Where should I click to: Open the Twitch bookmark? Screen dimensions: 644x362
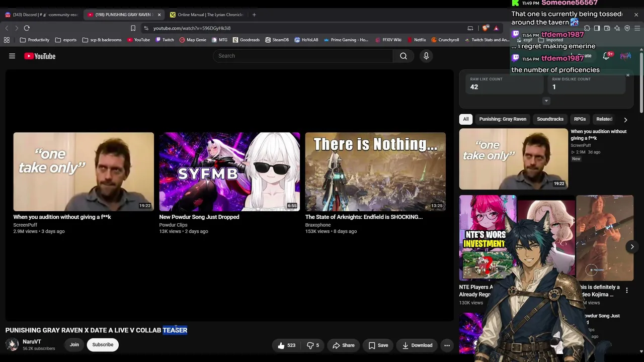pyautogui.click(x=165, y=40)
